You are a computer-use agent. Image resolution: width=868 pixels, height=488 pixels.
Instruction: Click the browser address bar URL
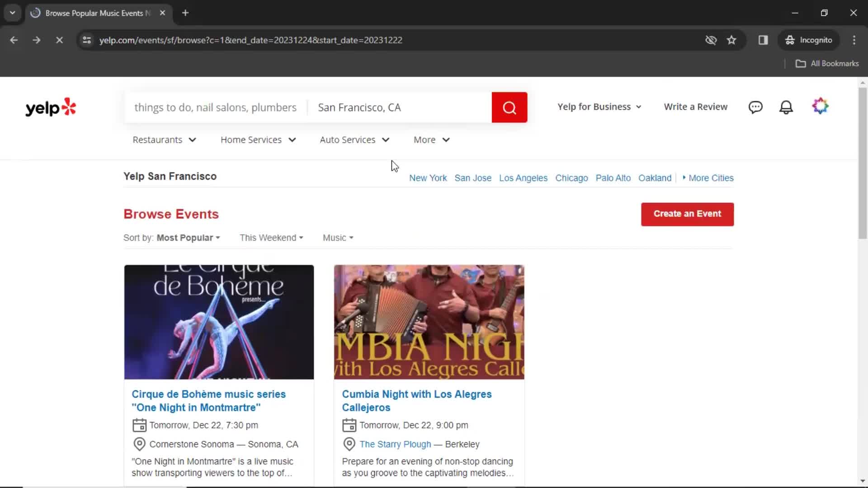[x=250, y=40]
